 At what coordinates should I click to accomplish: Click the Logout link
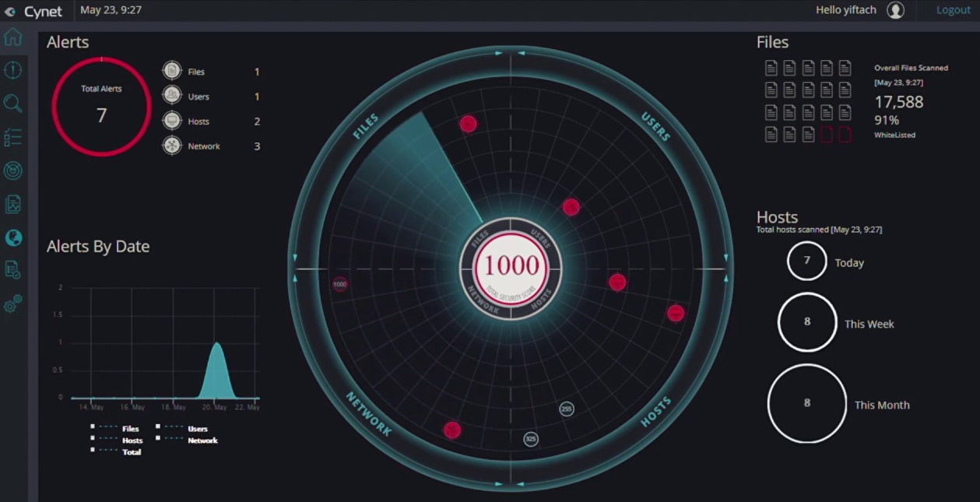[953, 9]
